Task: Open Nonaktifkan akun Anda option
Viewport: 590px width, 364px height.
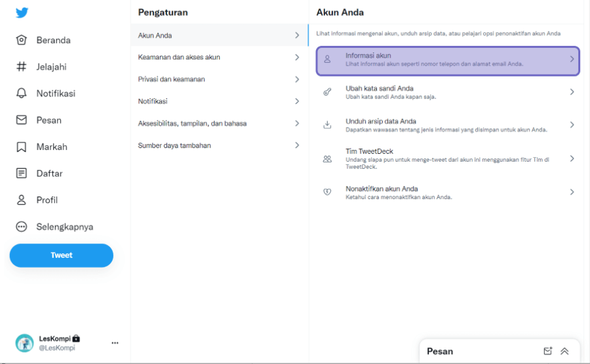Action: tap(448, 192)
